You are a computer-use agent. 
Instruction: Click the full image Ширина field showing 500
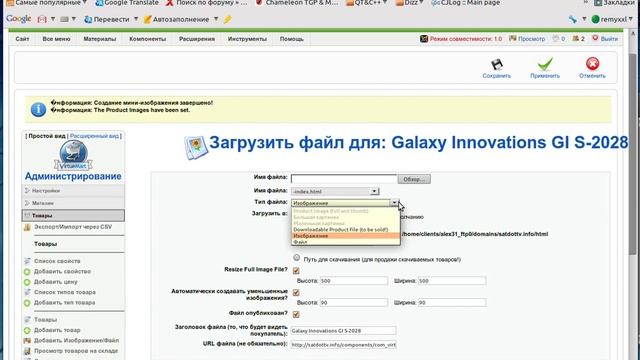452,281
